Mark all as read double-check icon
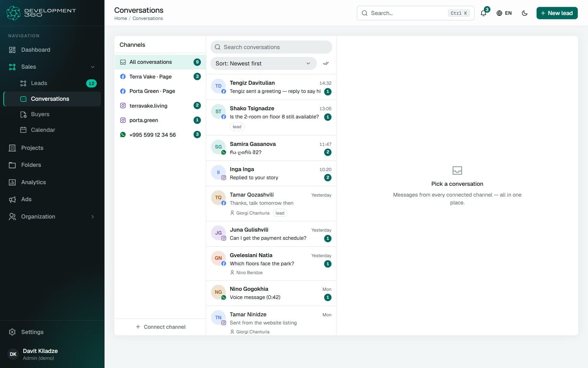The height and width of the screenshot is (368, 588). coord(326,63)
